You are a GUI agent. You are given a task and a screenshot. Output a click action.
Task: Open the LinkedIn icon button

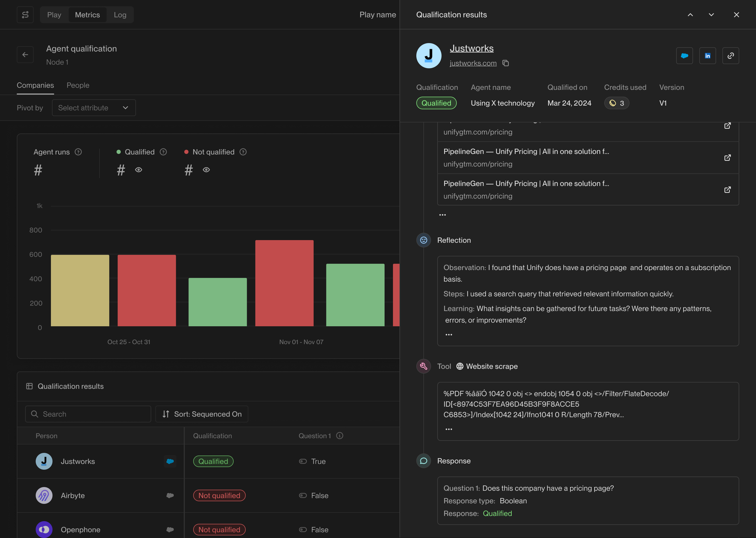click(707, 56)
